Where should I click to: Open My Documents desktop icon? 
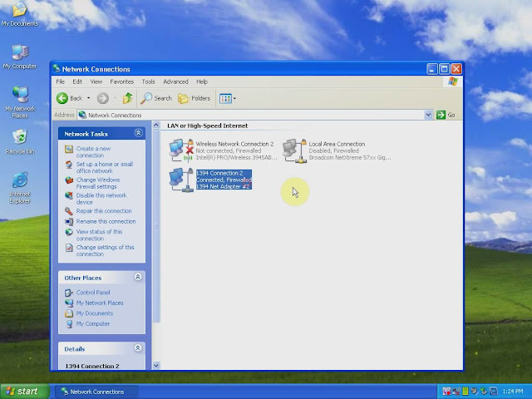point(20,13)
